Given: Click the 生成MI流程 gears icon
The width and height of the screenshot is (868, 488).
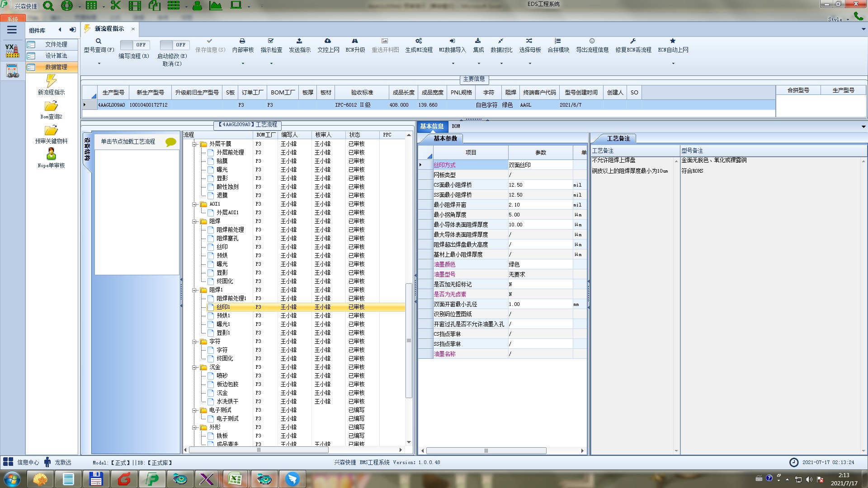Looking at the screenshot, I should click(419, 41).
